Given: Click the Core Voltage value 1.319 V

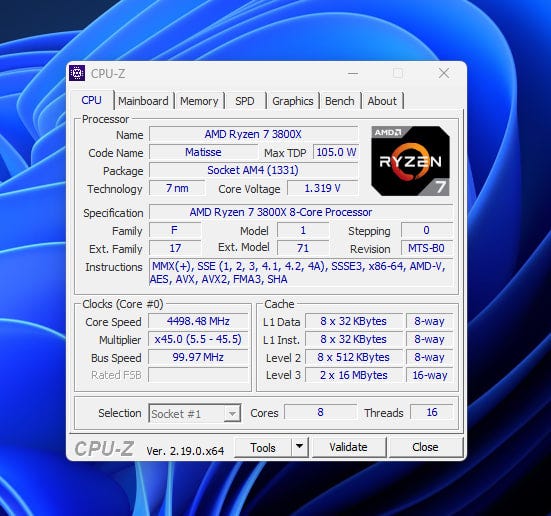Looking at the screenshot, I should [323, 188].
